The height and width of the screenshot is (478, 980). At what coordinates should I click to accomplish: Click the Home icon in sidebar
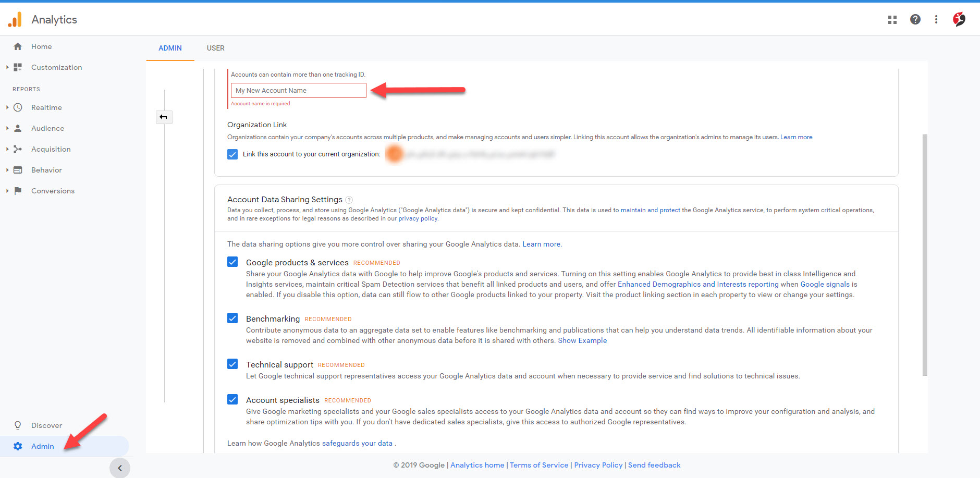pyautogui.click(x=18, y=46)
